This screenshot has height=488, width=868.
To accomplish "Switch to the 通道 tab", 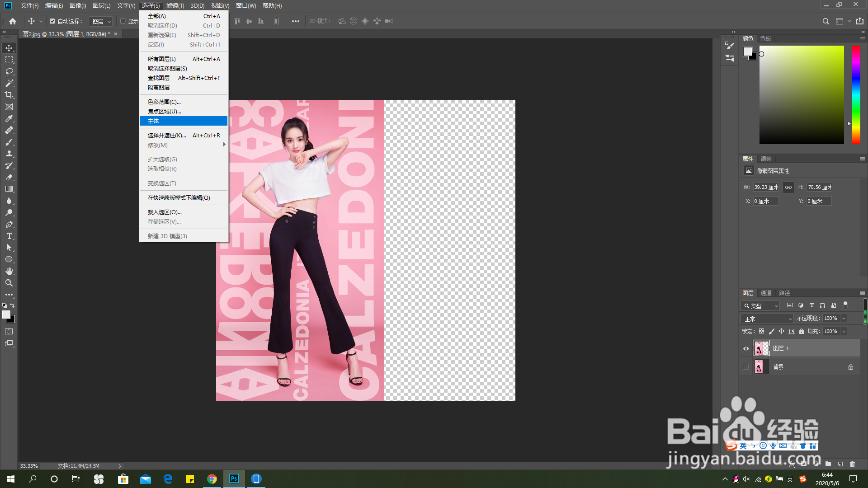I will pyautogui.click(x=766, y=293).
